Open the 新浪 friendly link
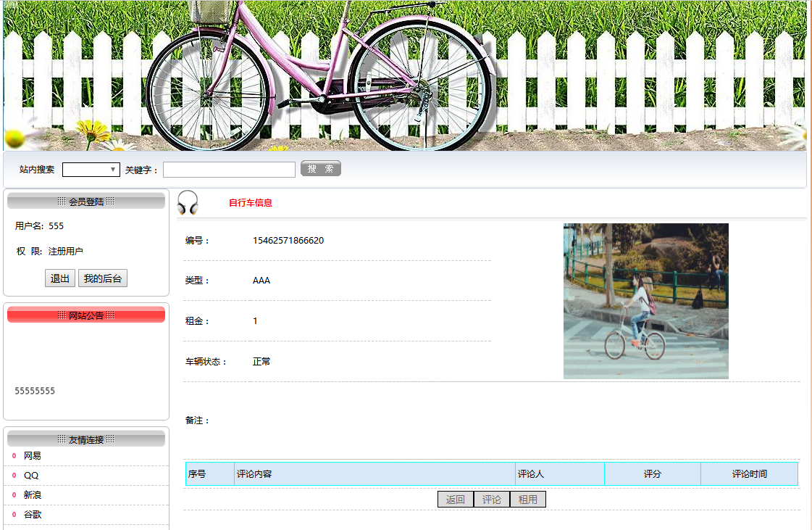812x530 pixels. point(32,495)
